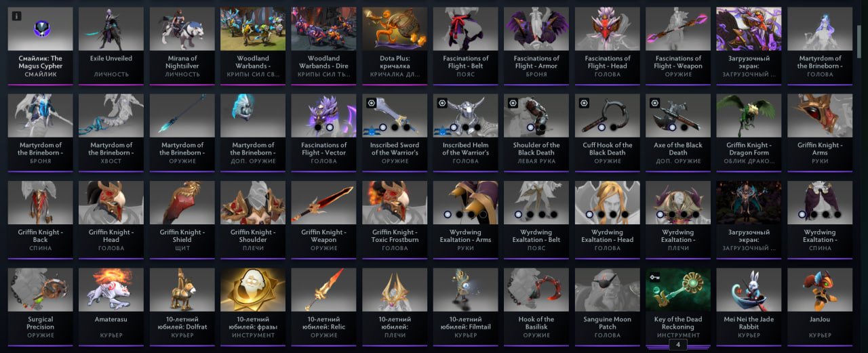Click Griffin Knight - Toxic Frostburn item

pos(394,219)
